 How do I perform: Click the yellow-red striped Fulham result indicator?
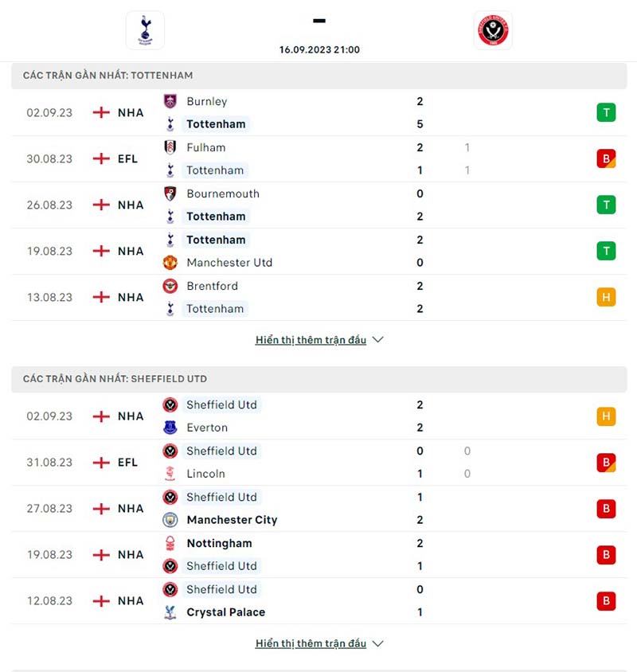607,158
